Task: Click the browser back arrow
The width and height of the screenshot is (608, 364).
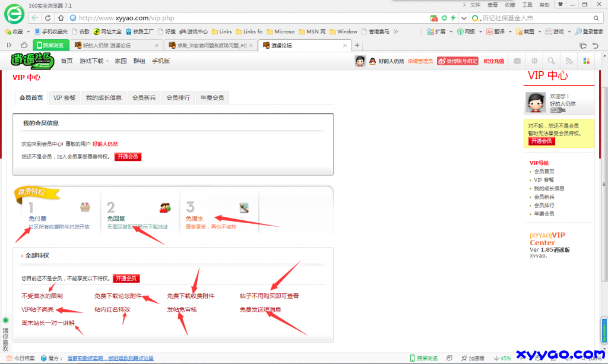Action: click(x=35, y=18)
